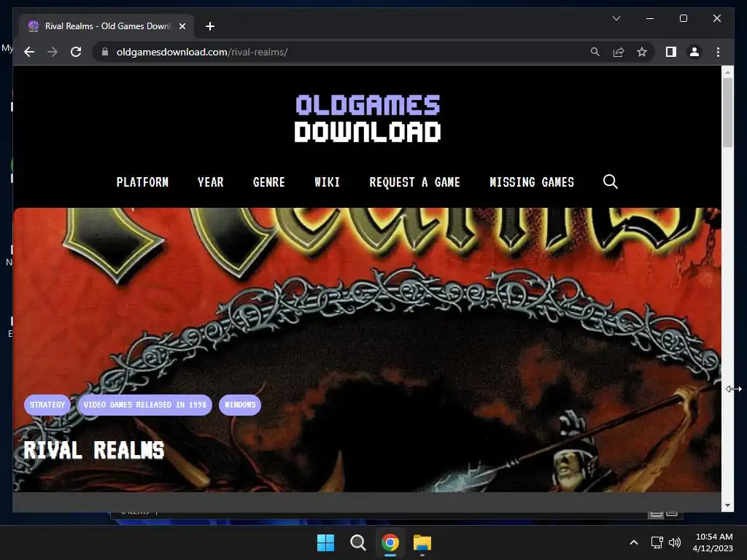This screenshot has width=747, height=560.
Task: Select Video Games Released in 1998 tag
Action: 145,405
